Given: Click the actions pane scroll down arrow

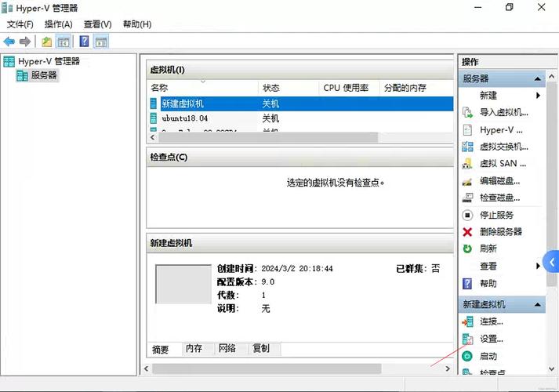Looking at the screenshot, I should click(x=551, y=368).
